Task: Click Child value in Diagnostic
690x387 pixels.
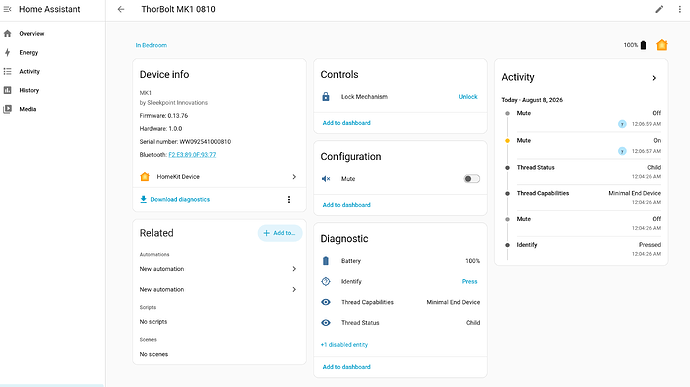Action: (473, 323)
